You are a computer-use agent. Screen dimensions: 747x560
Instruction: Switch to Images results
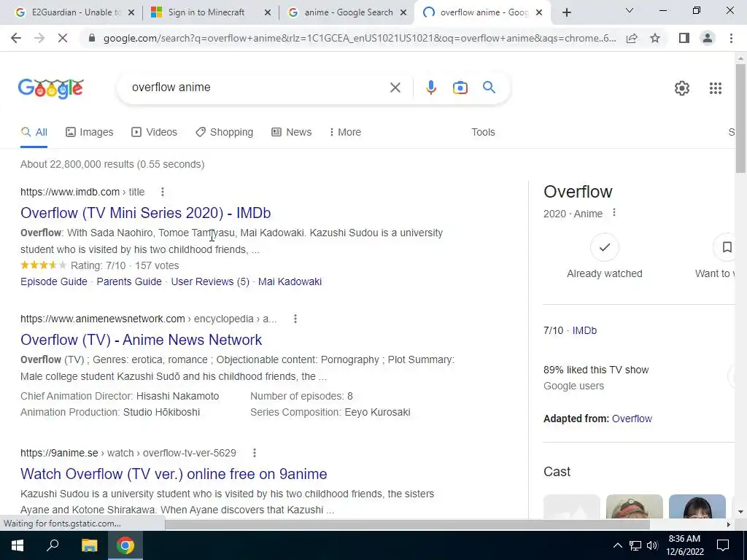tap(90, 133)
